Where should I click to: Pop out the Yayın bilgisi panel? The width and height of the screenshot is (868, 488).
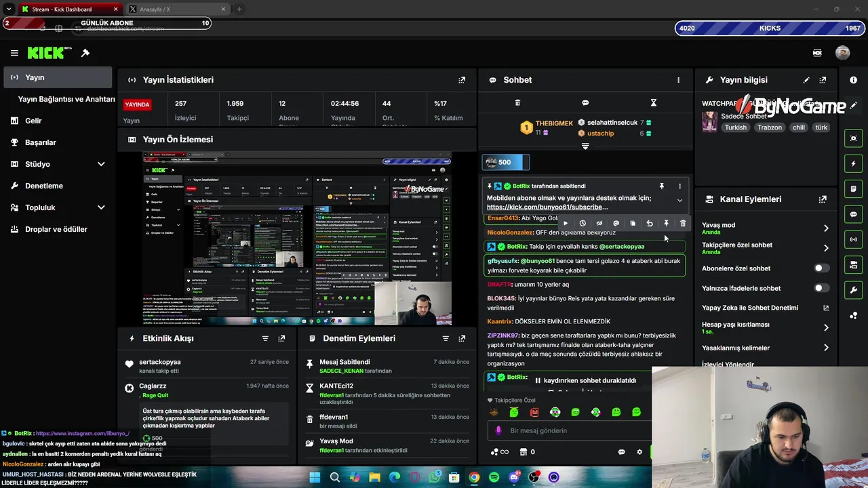[x=823, y=80]
